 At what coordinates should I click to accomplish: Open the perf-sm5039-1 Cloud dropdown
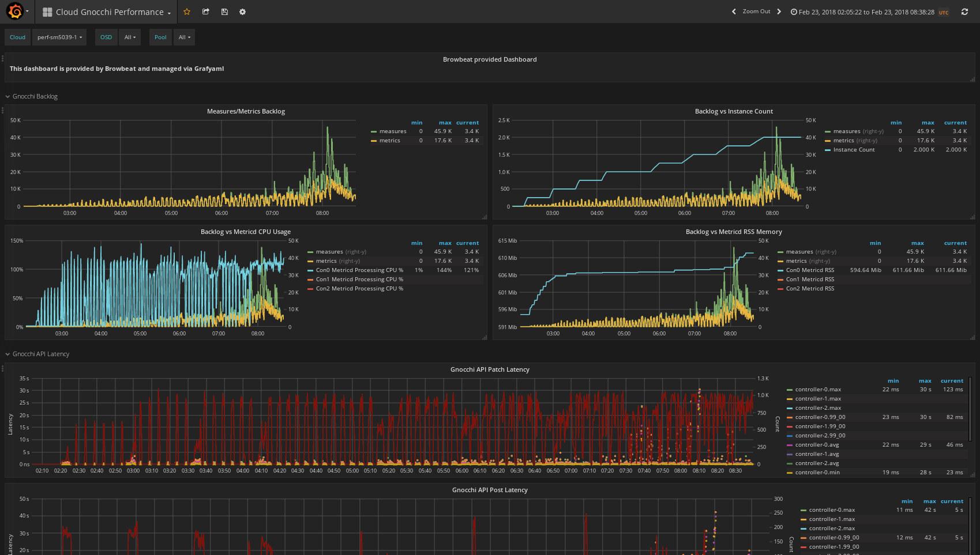pyautogui.click(x=59, y=37)
